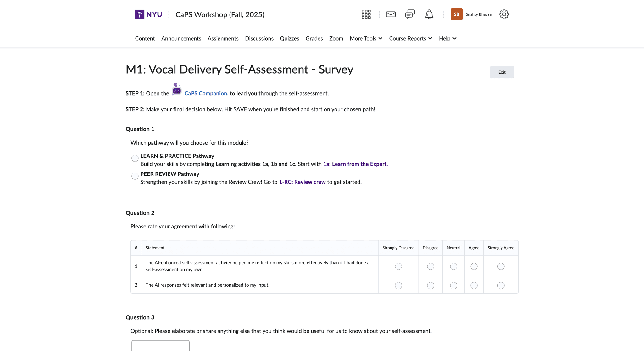Select the LEARN & PRACTICE Pathway option
Viewport: 644px width, 363px height.
(135, 158)
